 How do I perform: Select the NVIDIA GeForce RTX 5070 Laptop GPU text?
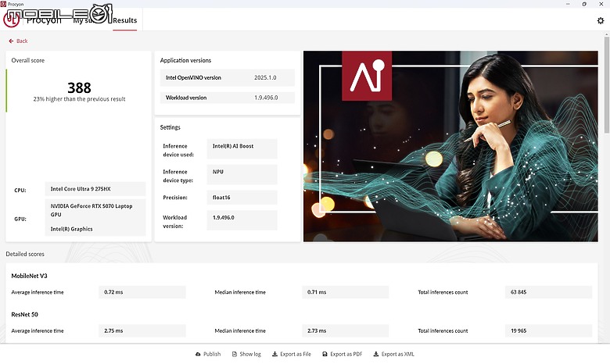91,210
